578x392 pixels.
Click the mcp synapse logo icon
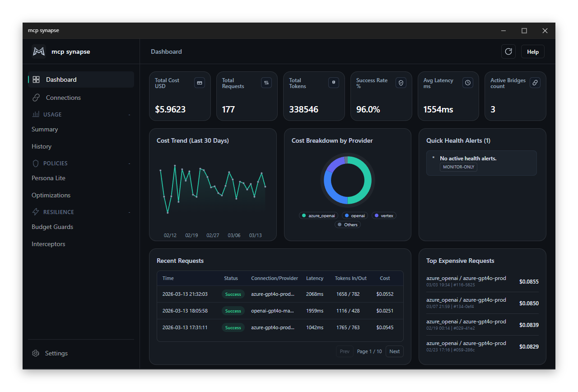pos(39,51)
